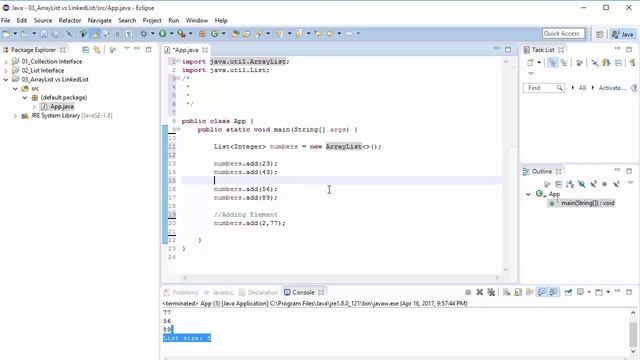The width and height of the screenshot is (640, 360).
Task: Remove launch with Console X icon
Action: (480, 292)
